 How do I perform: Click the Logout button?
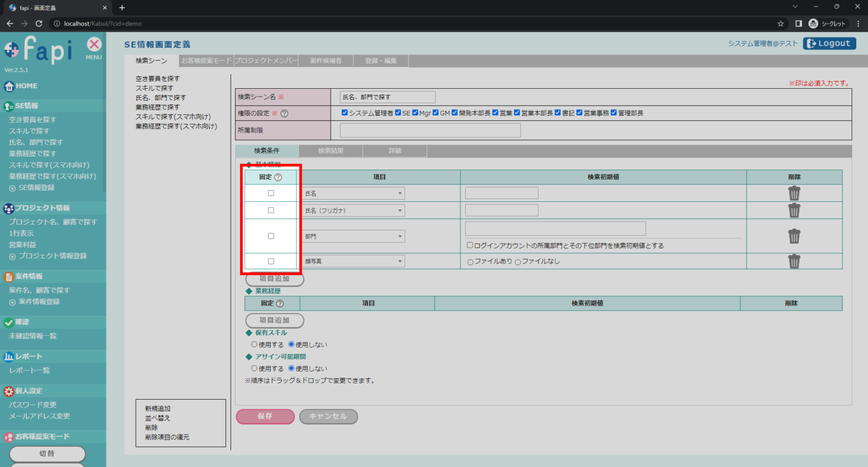(829, 44)
